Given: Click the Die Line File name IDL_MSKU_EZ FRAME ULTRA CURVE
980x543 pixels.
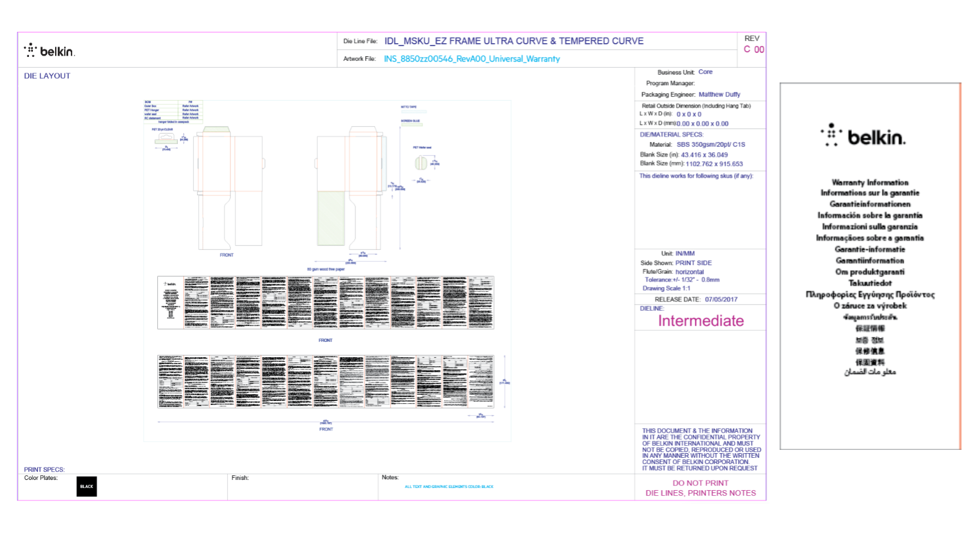Looking at the screenshot, I should [514, 41].
